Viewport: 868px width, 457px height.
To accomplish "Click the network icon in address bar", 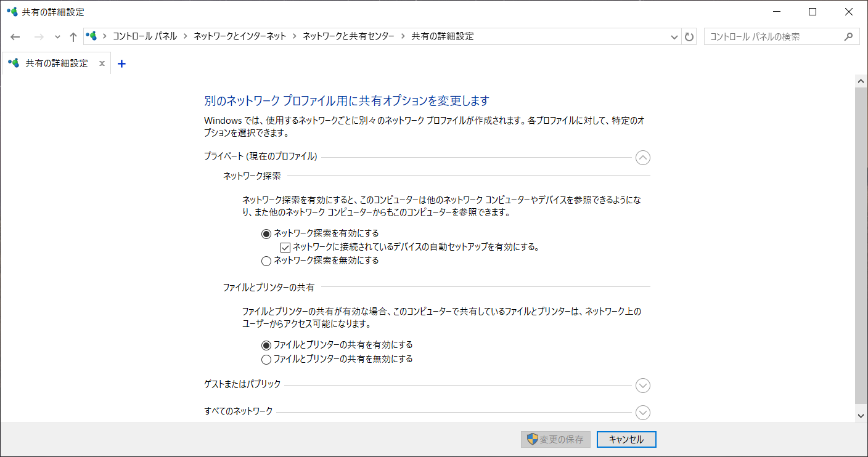I will (92, 36).
